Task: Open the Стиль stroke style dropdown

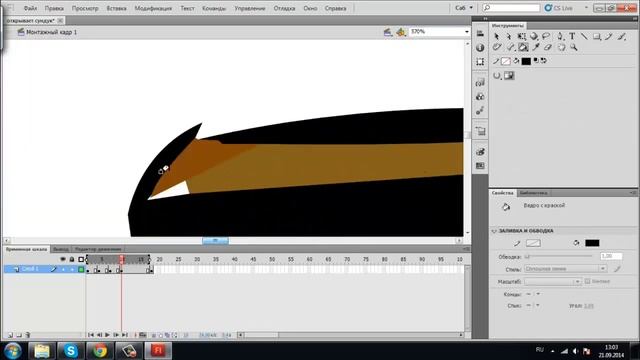Action: [565, 269]
